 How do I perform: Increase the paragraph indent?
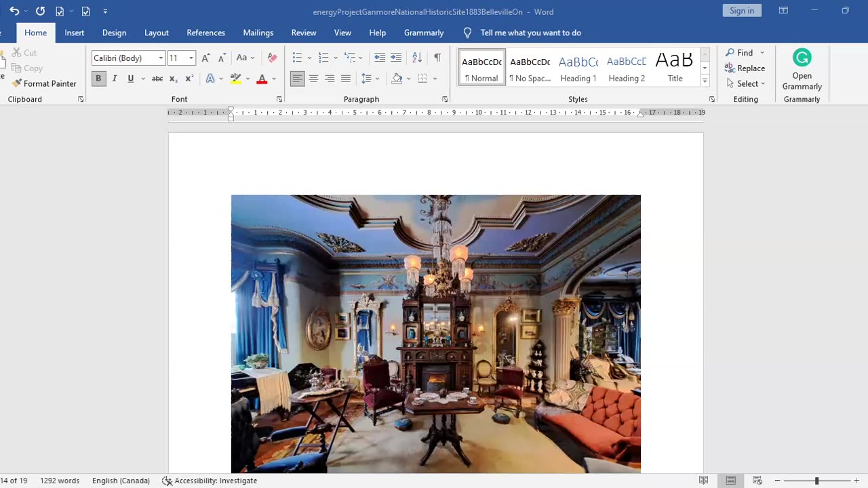coord(396,58)
